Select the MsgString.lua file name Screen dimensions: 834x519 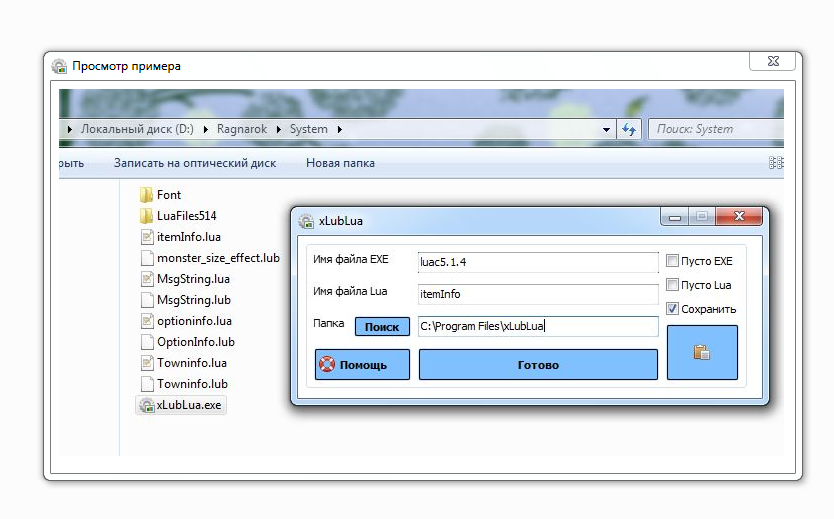point(193,279)
